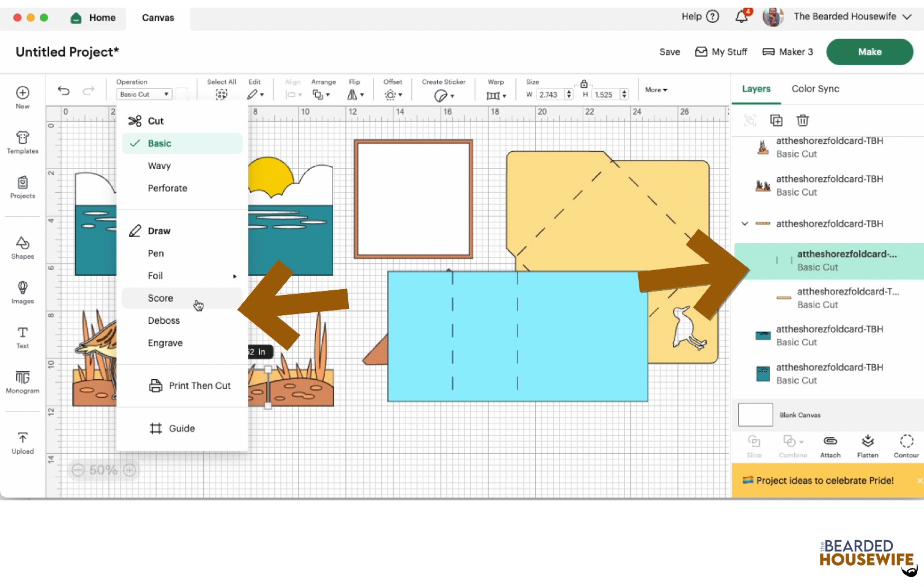Image resolution: width=924 pixels, height=587 pixels.
Task: Open the Templates panel
Action: pyautogui.click(x=23, y=137)
